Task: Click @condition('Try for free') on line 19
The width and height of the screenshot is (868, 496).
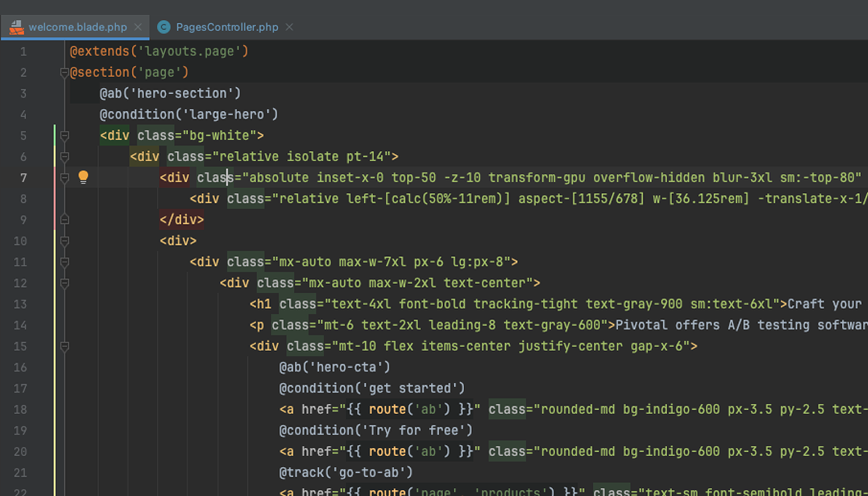Action: click(376, 430)
